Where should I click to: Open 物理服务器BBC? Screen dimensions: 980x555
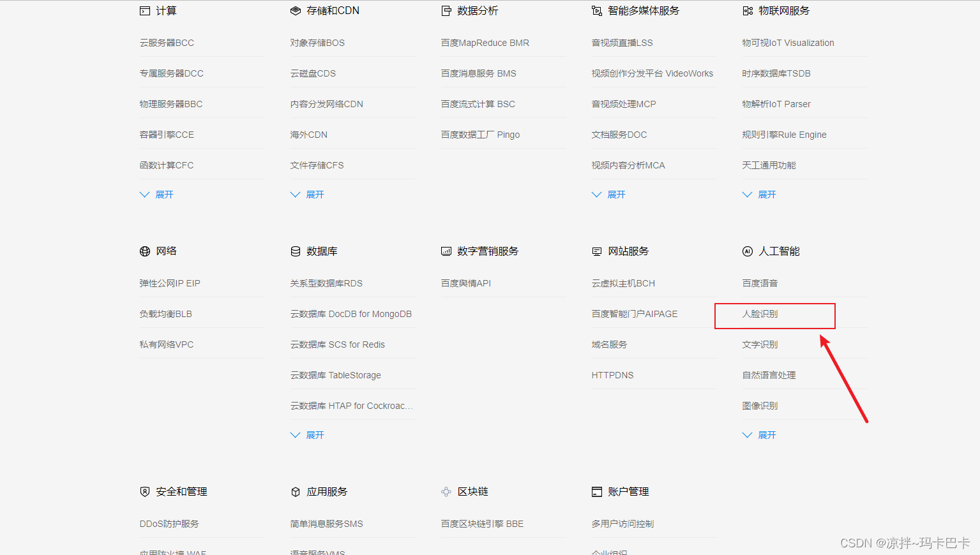[x=171, y=104]
